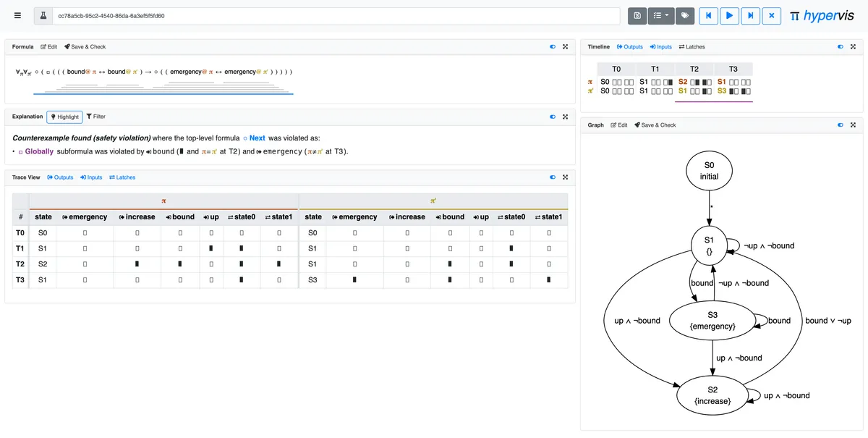The height and width of the screenshot is (438, 868).
Task: Expand the Trace View panel to fullscreen
Action: pos(565,177)
